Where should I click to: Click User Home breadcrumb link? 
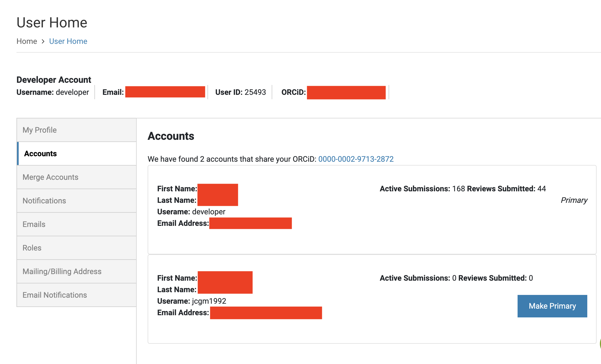(68, 41)
